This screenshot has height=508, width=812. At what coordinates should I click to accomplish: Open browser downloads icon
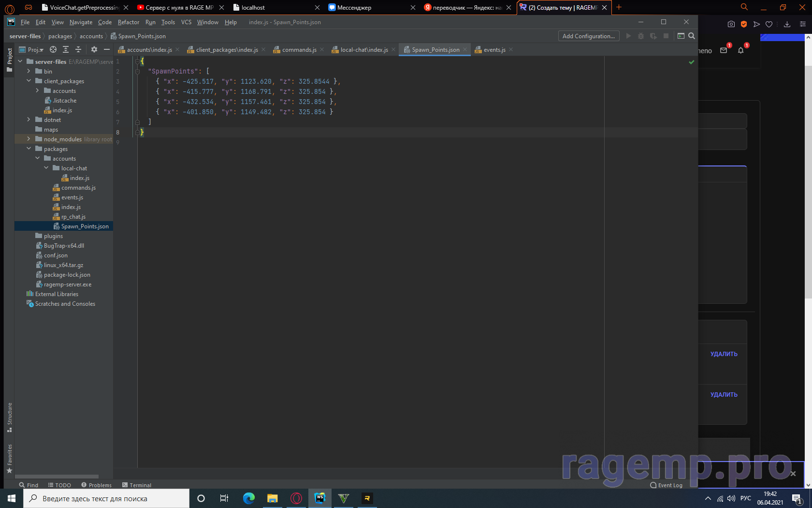pyautogui.click(x=787, y=24)
